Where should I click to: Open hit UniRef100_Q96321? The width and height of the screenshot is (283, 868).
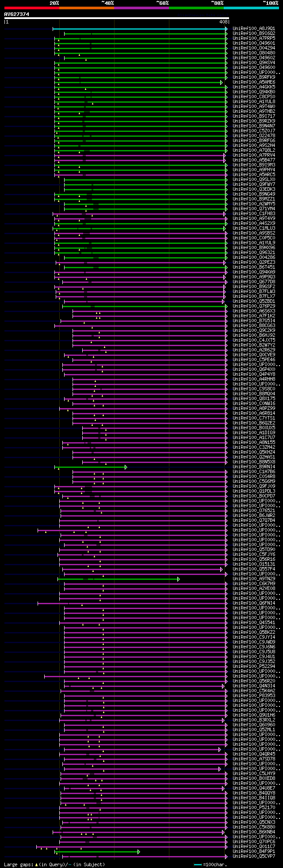pos(254,253)
